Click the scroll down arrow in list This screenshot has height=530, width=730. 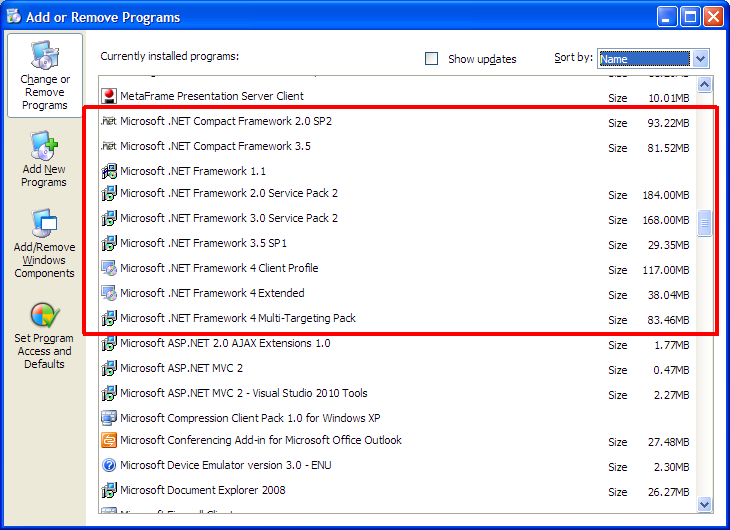pos(704,505)
